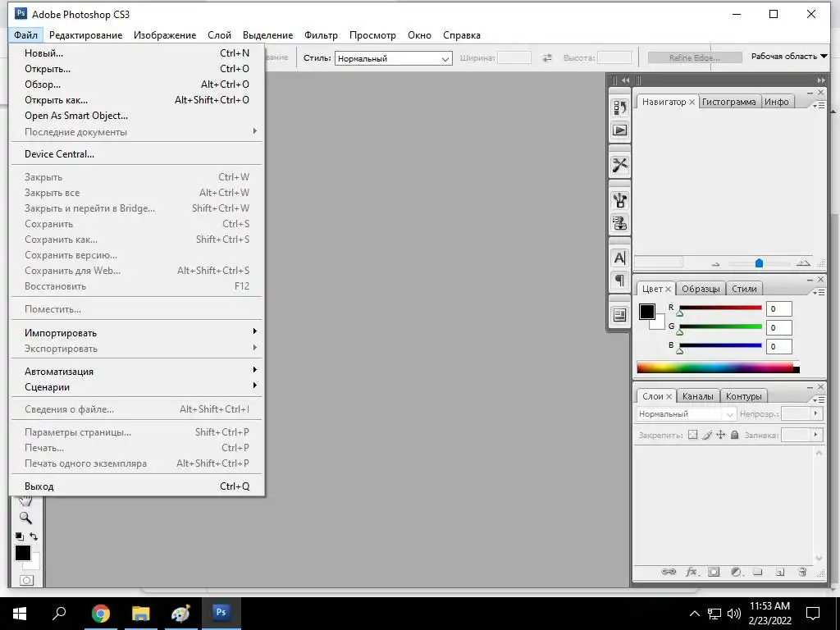
Task: Click the Navigator zoom slider handle
Action: click(x=759, y=263)
